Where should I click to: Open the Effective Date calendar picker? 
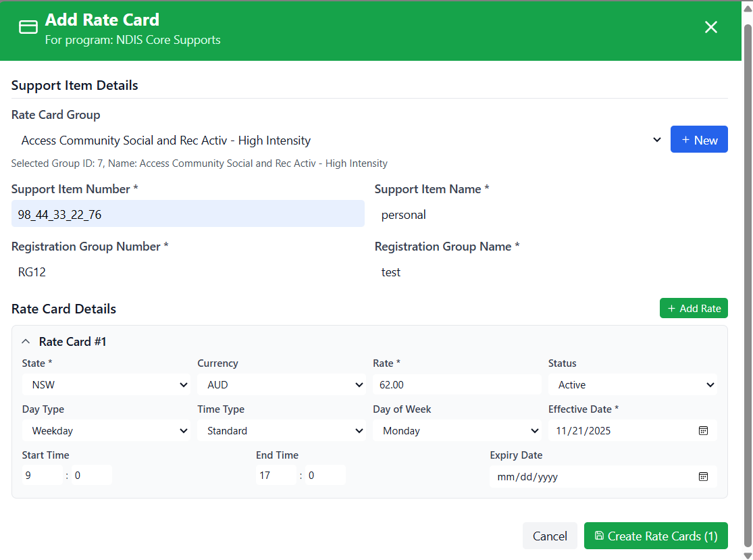tap(703, 431)
